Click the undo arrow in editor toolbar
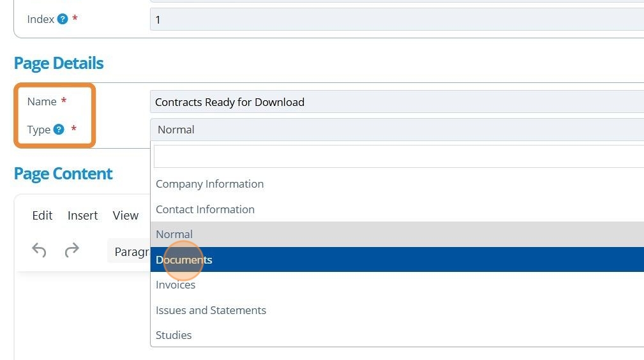The width and height of the screenshot is (644, 360). 39,250
